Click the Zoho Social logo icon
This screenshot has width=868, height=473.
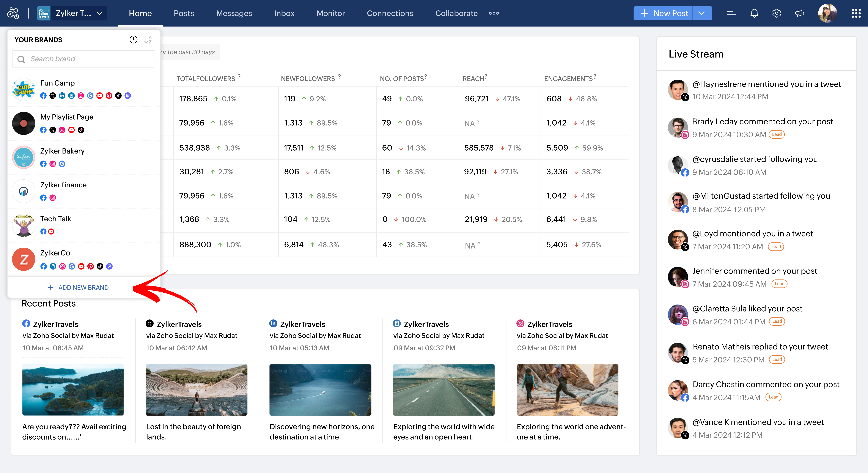click(13, 13)
